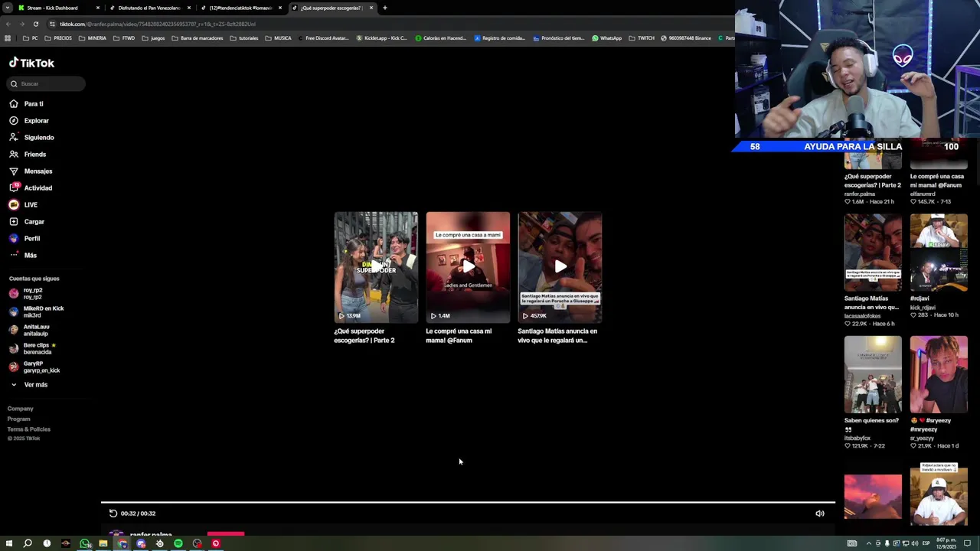Screen dimensions: 980x551
Task: Click the Buscar search field
Action: tap(46, 83)
